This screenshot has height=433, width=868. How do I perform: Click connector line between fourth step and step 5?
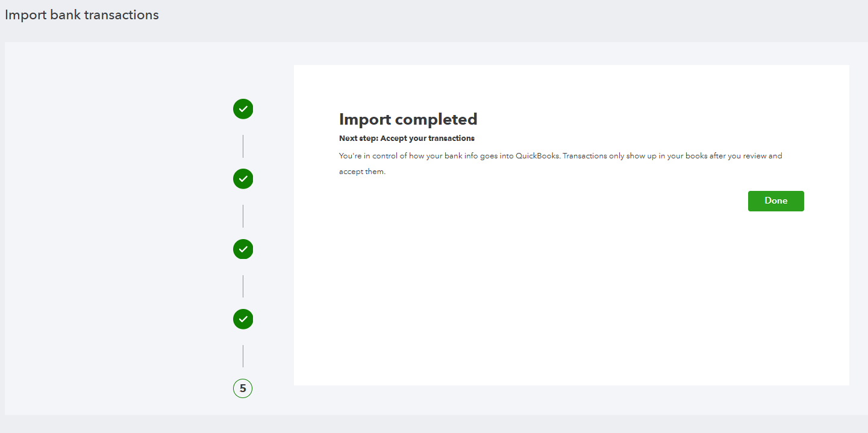click(x=243, y=356)
